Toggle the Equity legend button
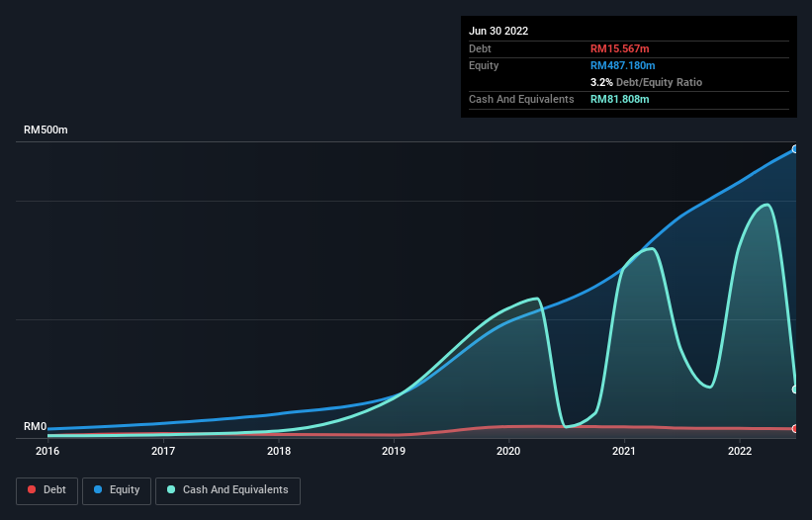 (117, 490)
